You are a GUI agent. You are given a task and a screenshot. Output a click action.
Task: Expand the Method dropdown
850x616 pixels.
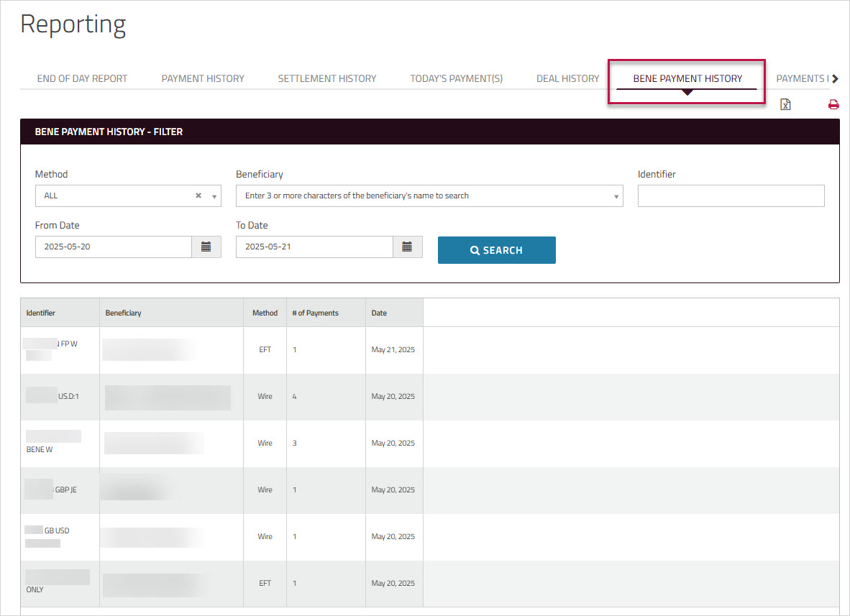pos(214,196)
